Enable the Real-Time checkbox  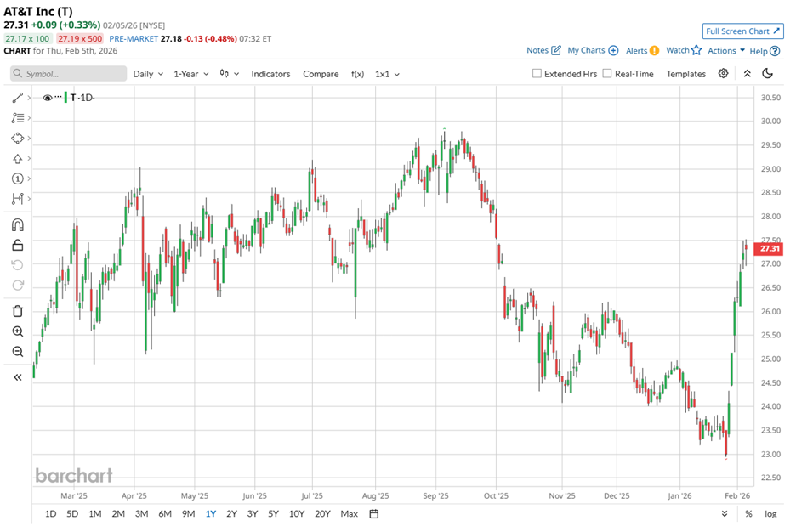tap(607, 74)
